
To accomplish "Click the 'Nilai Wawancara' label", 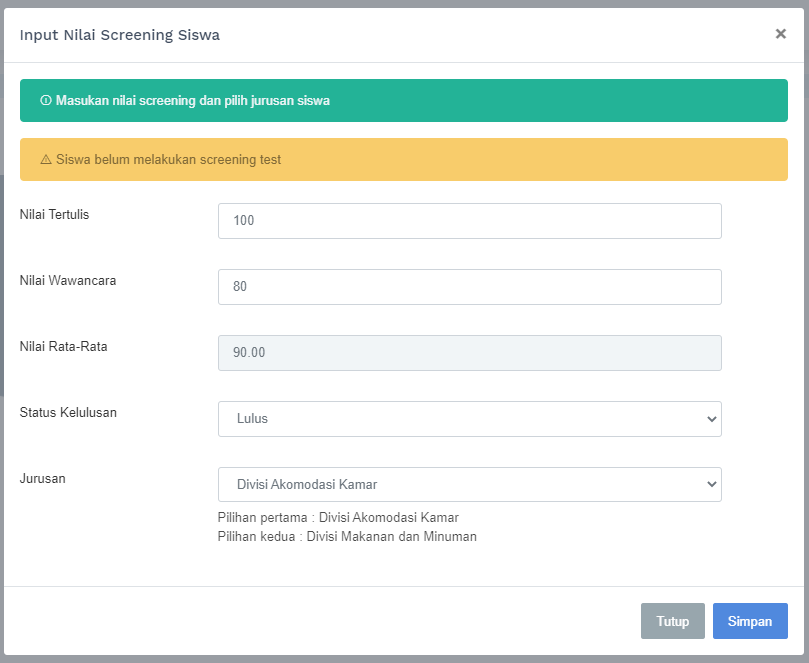I will (68, 280).
